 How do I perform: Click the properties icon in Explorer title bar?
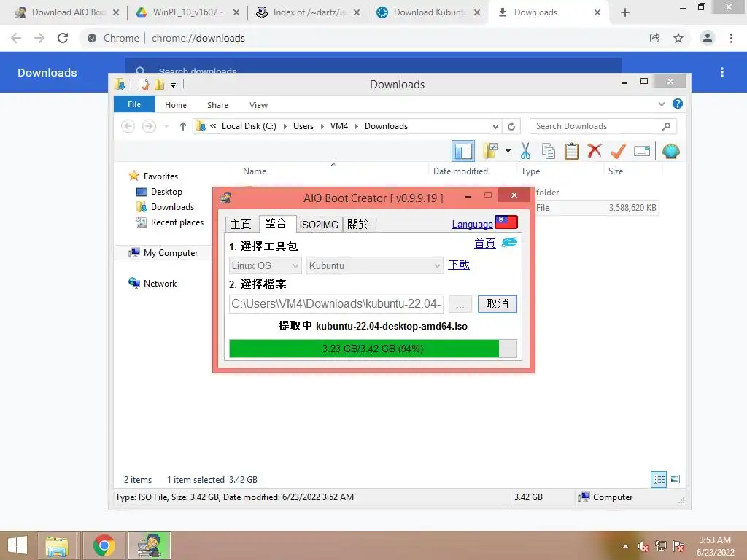144,85
